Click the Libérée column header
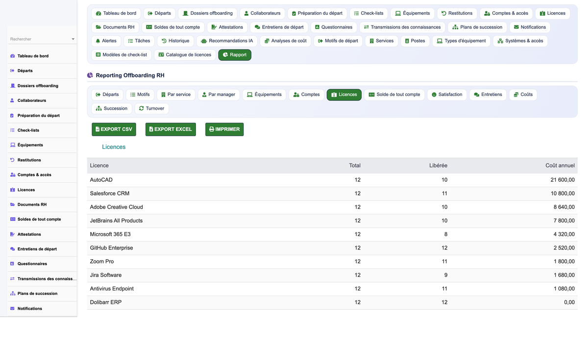Image resolution: width=588 pixels, height=364 pixels. [x=438, y=166]
